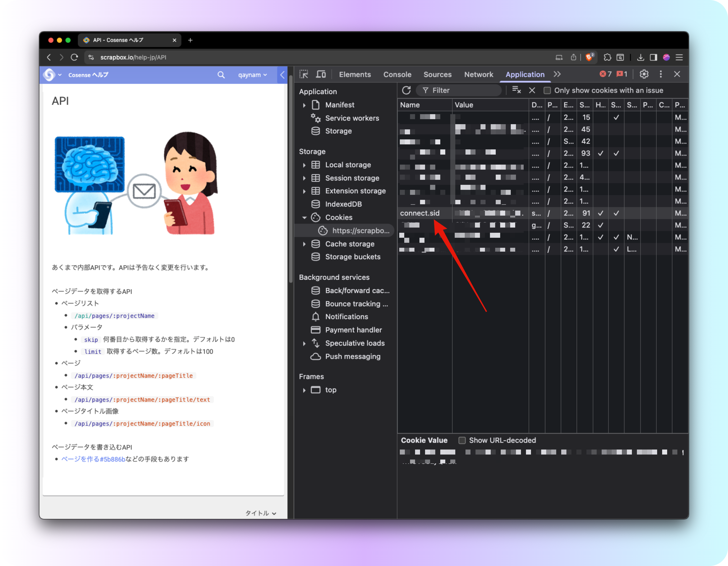Sort cookies by Name column
Image resolution: width=728 pixels, height=566 pixels.
point(425,105)
